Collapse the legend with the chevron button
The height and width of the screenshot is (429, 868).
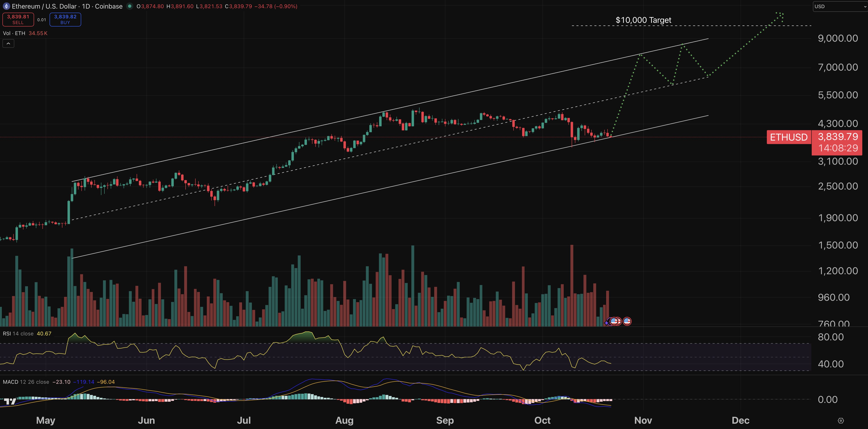coord(8,43)
